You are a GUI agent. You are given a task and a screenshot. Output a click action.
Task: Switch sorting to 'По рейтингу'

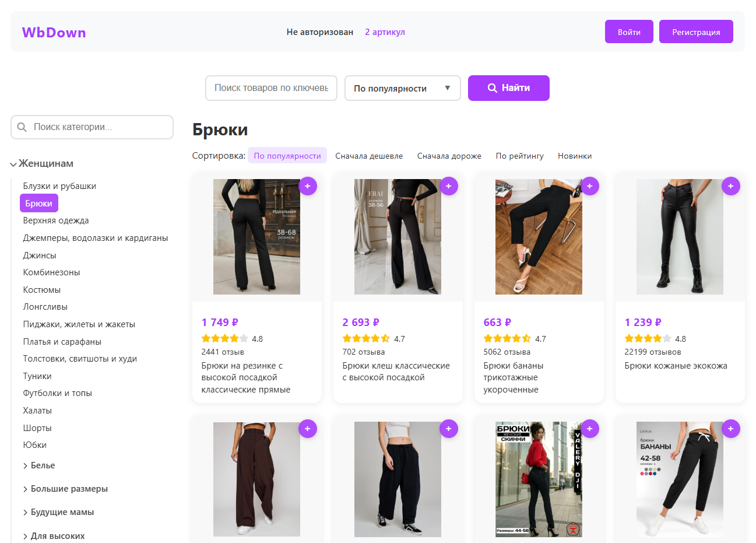(x=519, y=156)
